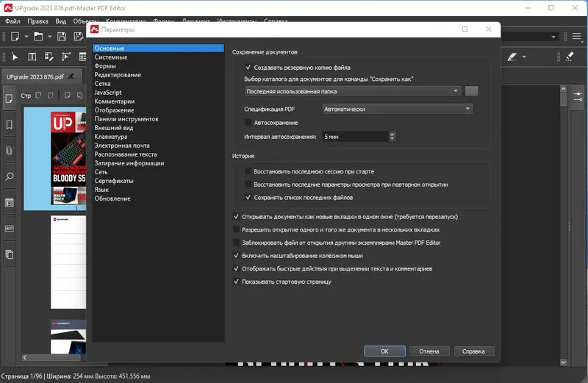Click the interval autosave field '5 мин'
588x383 pixels.
coord(355,137)
